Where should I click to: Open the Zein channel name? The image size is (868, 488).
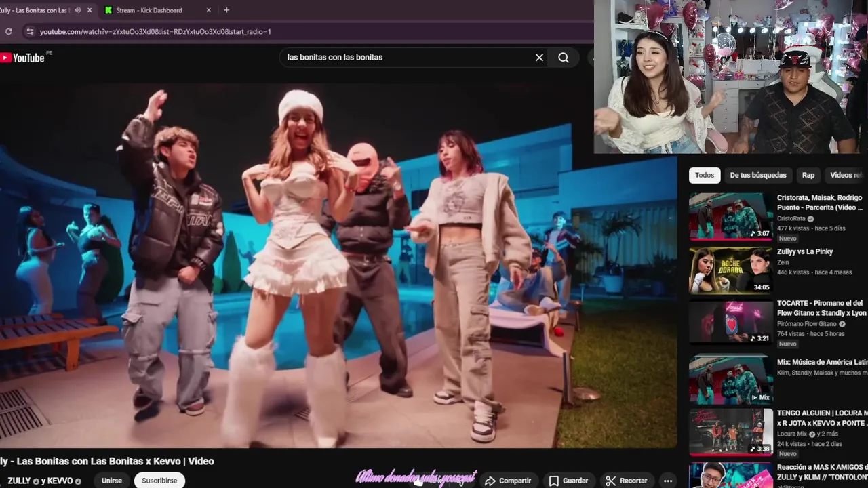click(783, 262)
